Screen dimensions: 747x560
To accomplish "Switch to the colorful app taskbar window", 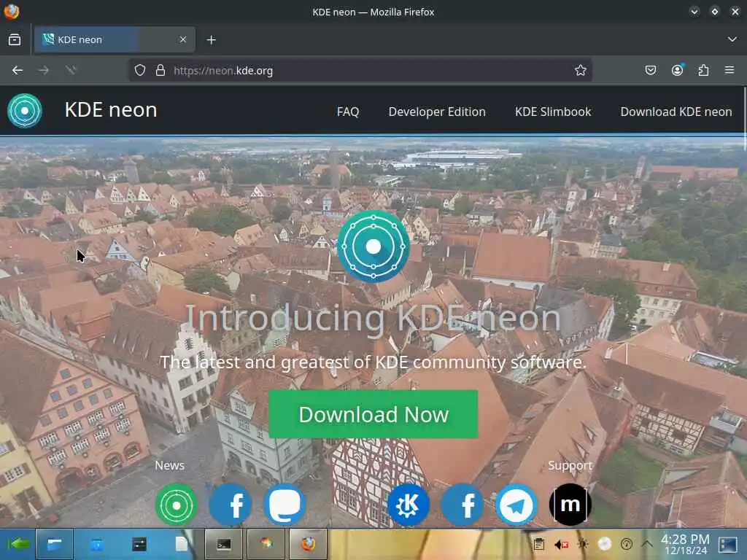I will [x=266, y=544].
